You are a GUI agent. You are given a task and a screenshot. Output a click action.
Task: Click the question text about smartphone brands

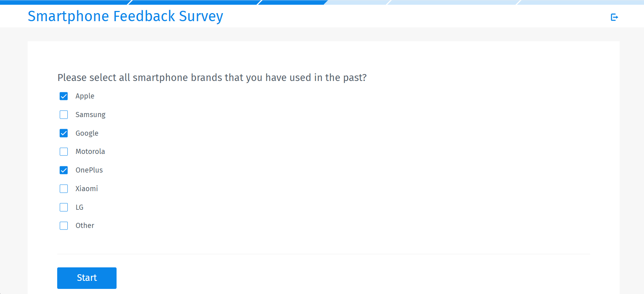coord(212,78)
